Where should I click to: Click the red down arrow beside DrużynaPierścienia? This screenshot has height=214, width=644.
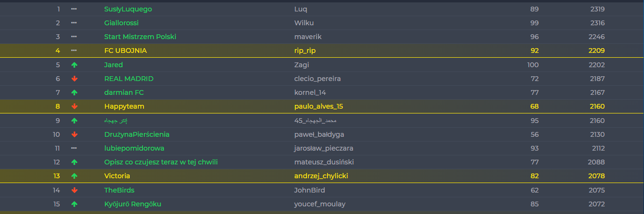(74, 134)
